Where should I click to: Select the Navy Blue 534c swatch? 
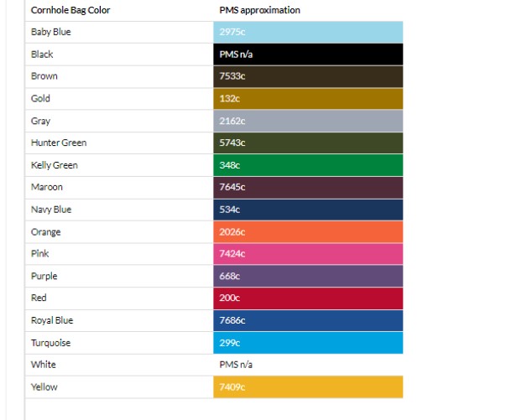(x=308, y=210)
